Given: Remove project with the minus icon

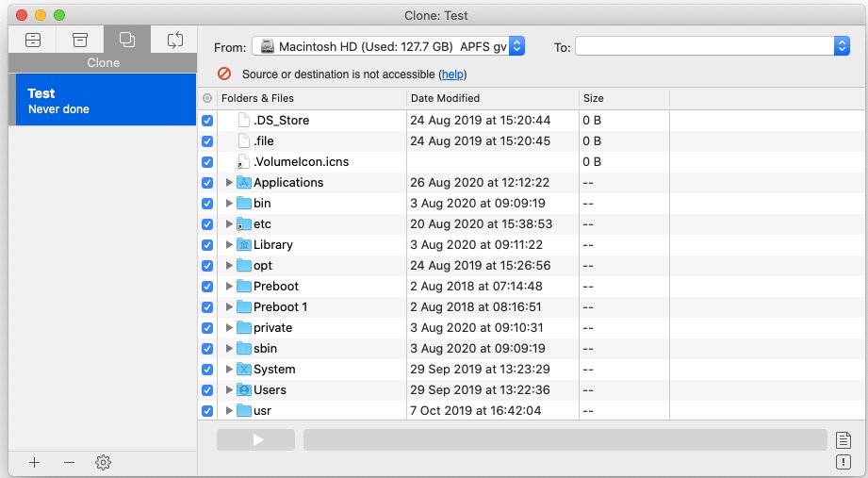Looking at the screenshot, I should point(69,462).
